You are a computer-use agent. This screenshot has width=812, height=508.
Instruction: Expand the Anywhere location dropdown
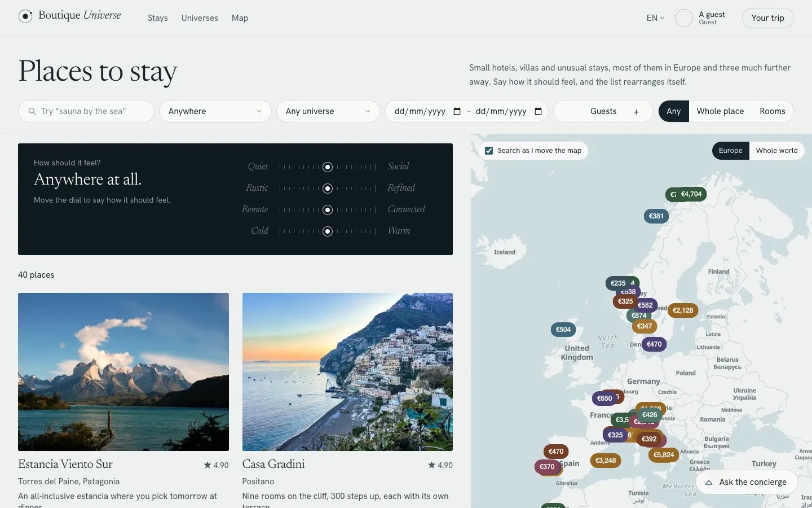click(x=215, y=111)
